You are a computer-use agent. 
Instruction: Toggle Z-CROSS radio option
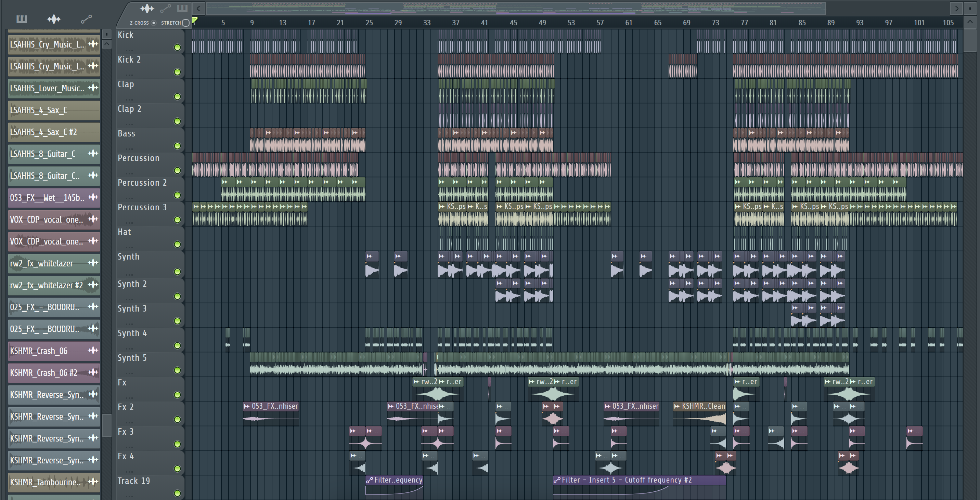[153, 23]
